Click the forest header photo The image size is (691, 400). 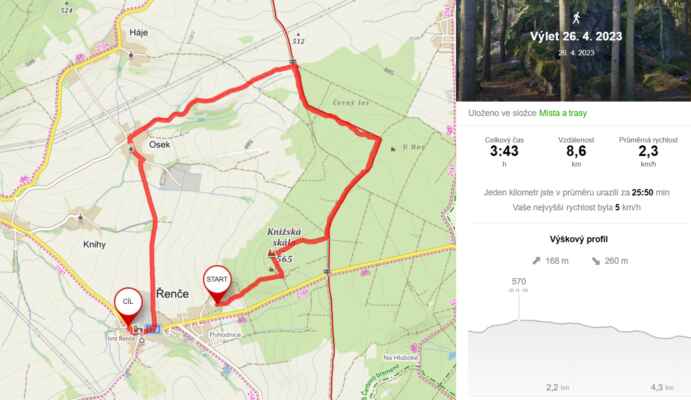[x=573, y=50]
